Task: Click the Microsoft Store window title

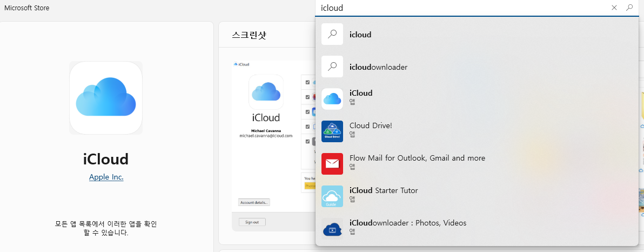Action: click(26, 8)
